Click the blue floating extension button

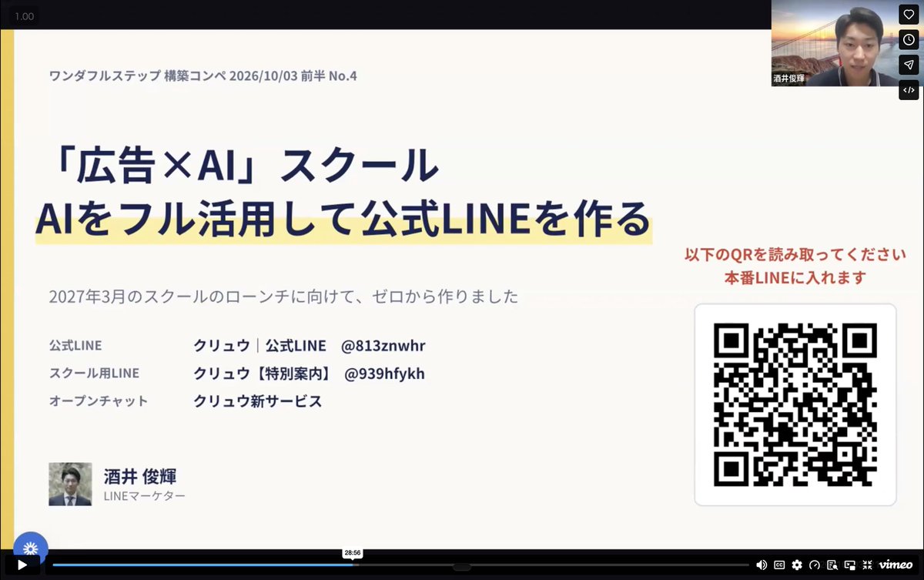pos(30,548)
